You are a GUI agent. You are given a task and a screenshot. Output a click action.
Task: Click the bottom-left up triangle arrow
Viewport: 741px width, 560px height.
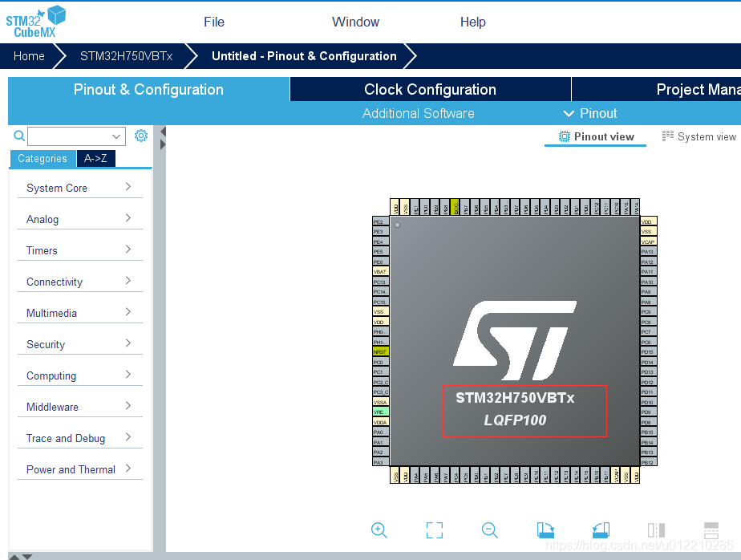coord(14,557)
